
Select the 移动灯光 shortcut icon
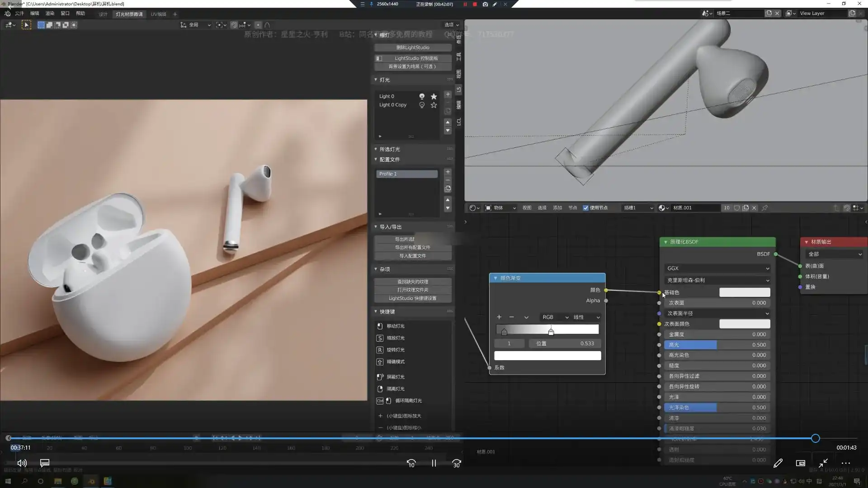coord(380,326)
